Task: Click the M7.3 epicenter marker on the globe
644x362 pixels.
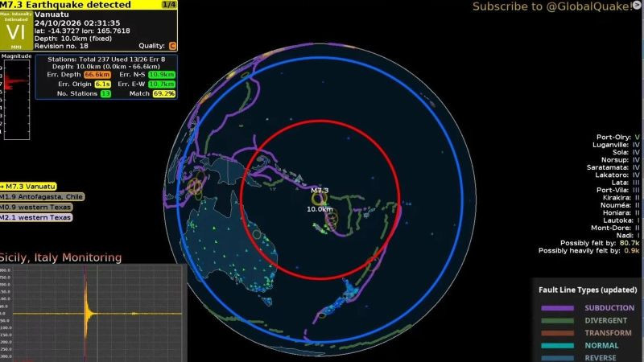Action: (318, 200)
